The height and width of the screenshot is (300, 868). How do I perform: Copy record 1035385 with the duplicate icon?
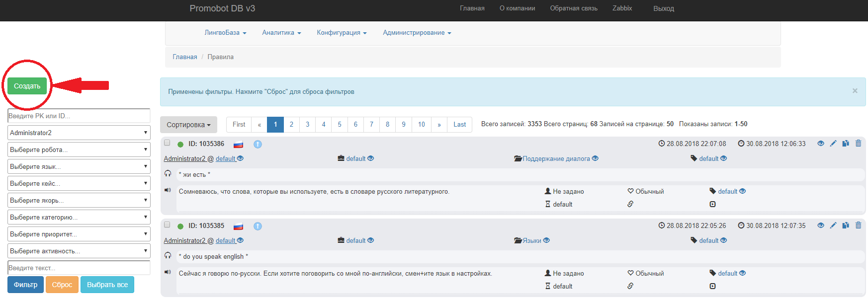pyautogui.click(x=846, y=225)
